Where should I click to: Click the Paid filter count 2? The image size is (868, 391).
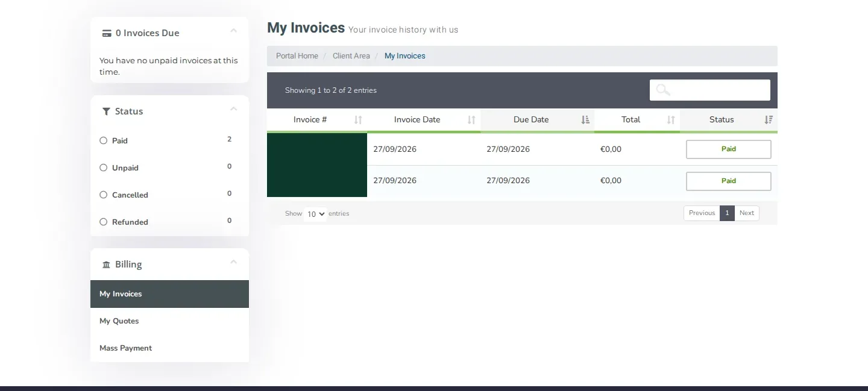coord(229,139)
